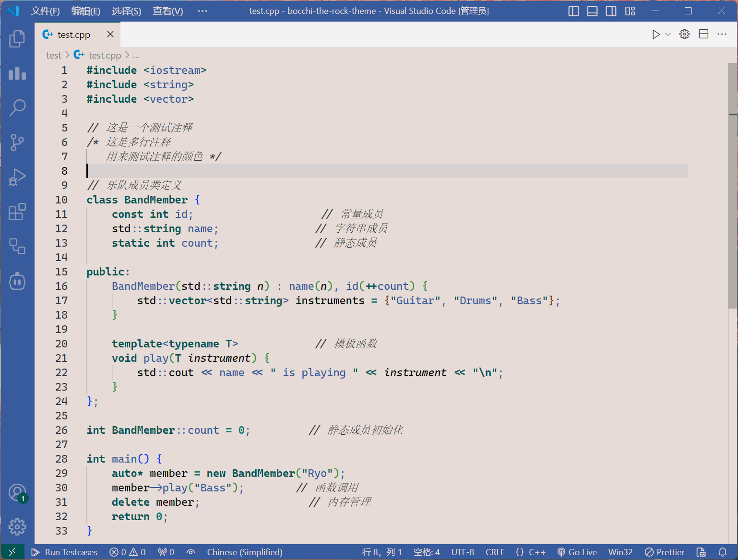
Task: Open the Customize Layout control
Action: pos(630,11)
